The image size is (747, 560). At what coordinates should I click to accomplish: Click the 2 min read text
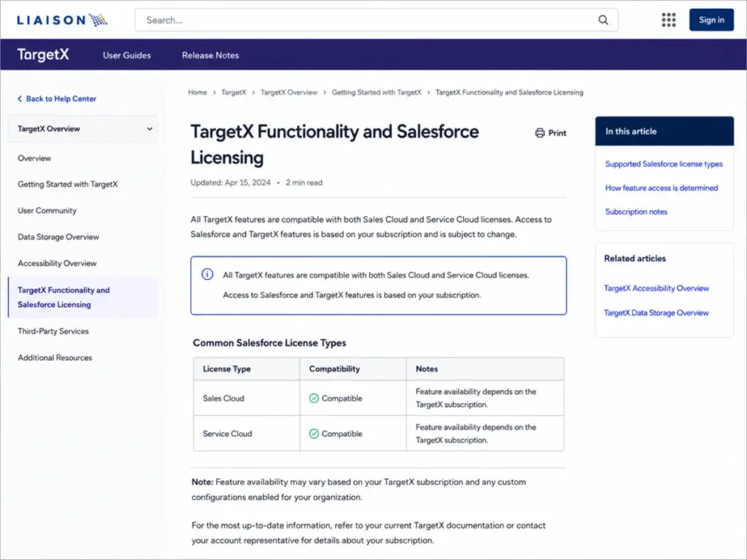pyautogui.click(x=304, y=182)
